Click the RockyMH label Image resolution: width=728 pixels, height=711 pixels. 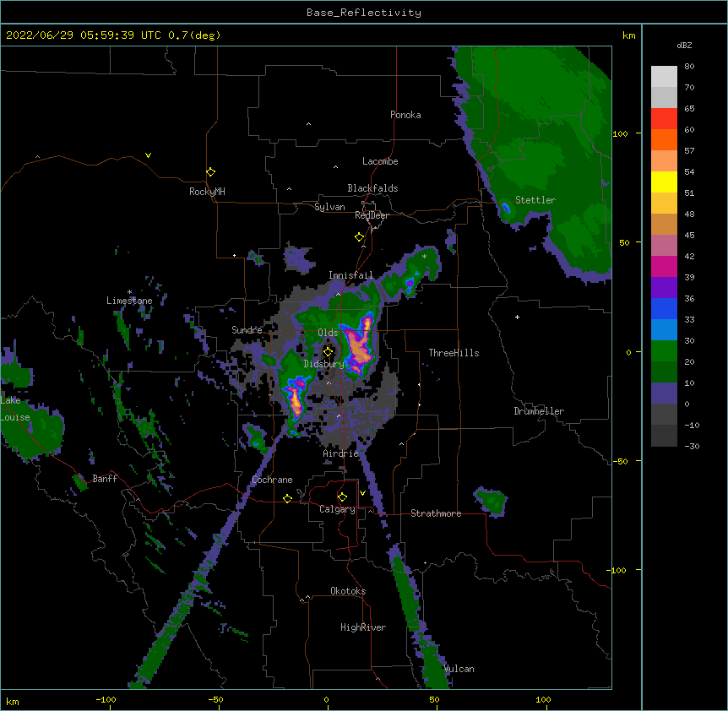(x=207, y=192)
